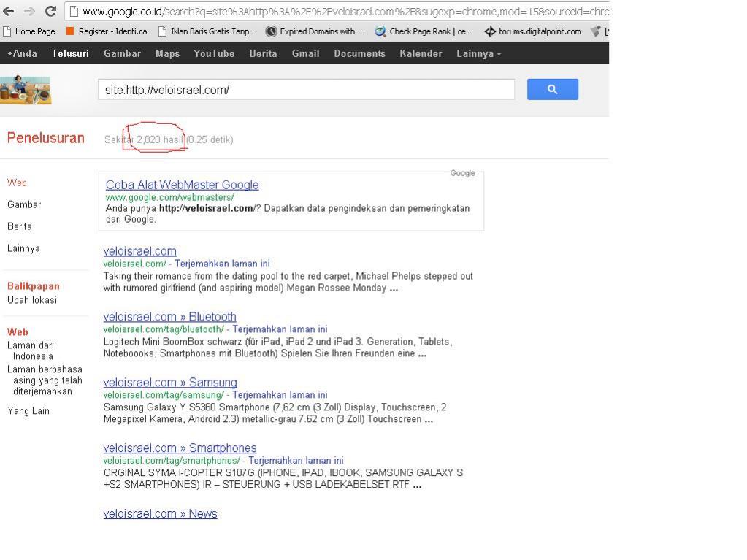This screenshot has height=560, width=747.
Task: Open veloisrael.com » Bluetooth result
Action: [x=169, y=317]
